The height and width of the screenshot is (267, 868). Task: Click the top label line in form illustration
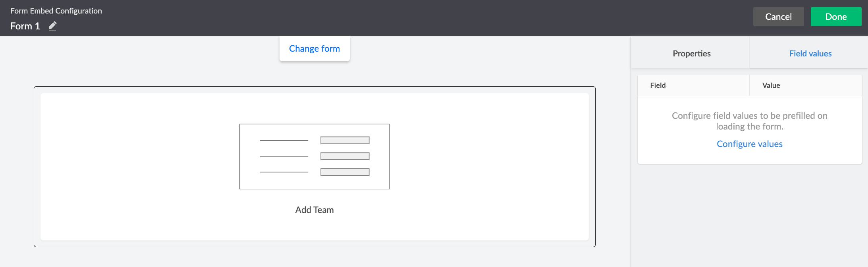click(284, 140)
